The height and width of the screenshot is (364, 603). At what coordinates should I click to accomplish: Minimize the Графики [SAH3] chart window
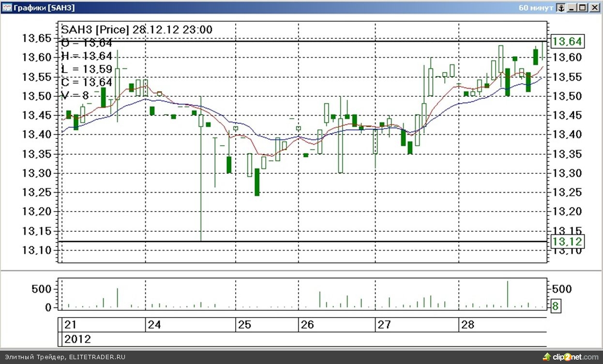click(572, 8)
